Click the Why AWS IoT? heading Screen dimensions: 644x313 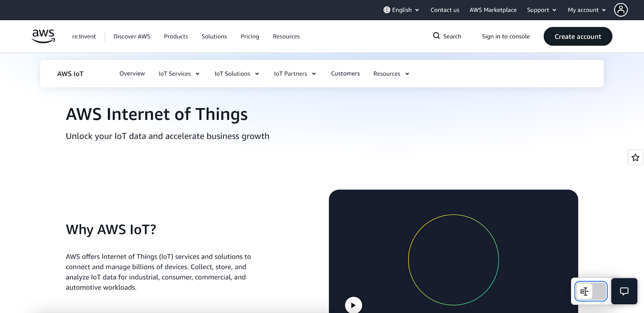[x=111, y=230]
